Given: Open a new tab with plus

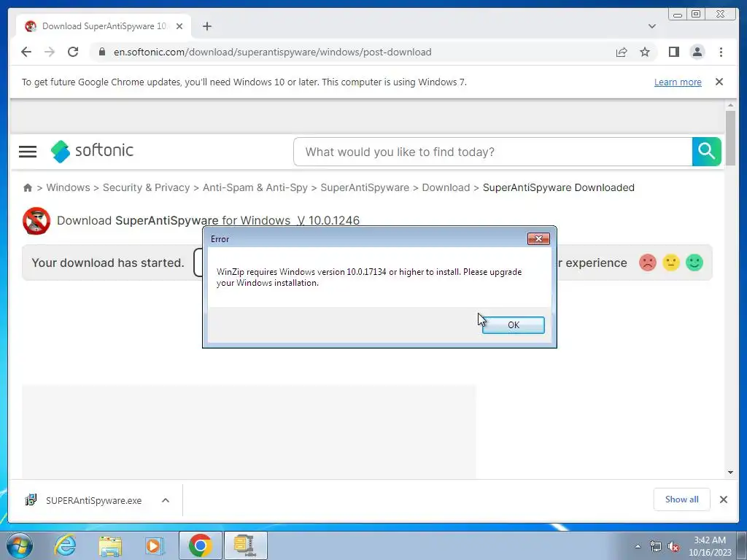Looking at the screenshot, I should pos(206,26).
